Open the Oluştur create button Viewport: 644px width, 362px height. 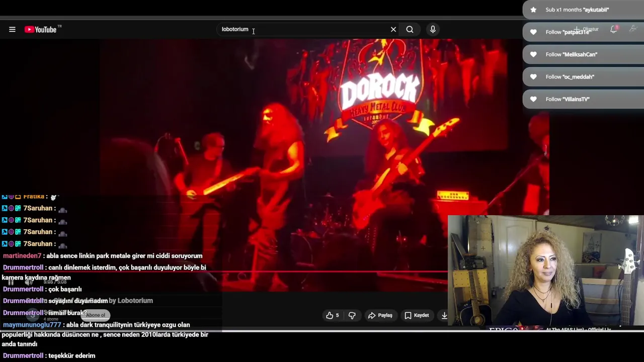tap(587, 29)
